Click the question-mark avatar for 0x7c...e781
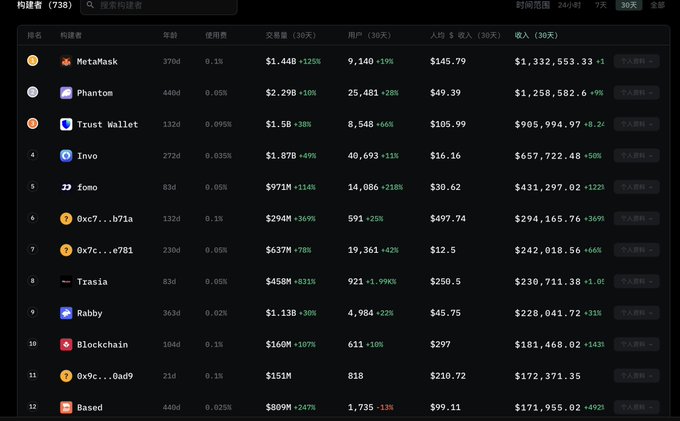Viewport: 680px width, 421px height. [66, 250]
